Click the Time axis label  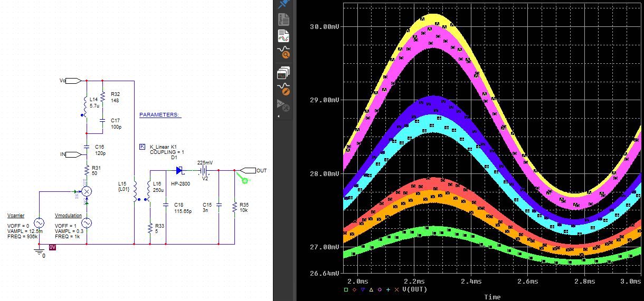492,297
